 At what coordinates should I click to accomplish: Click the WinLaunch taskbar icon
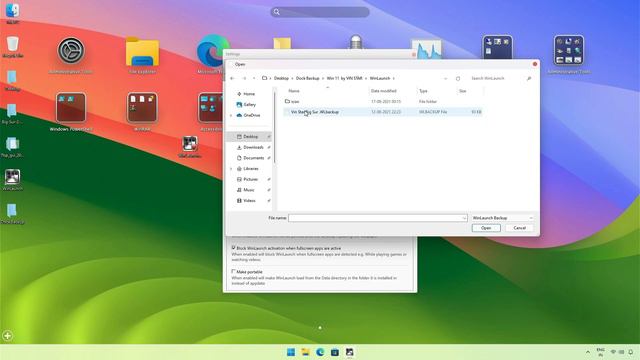[350, 352]
